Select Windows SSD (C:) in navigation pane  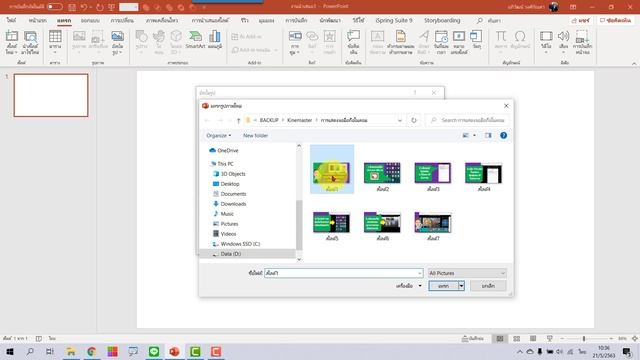click(240, 244)
